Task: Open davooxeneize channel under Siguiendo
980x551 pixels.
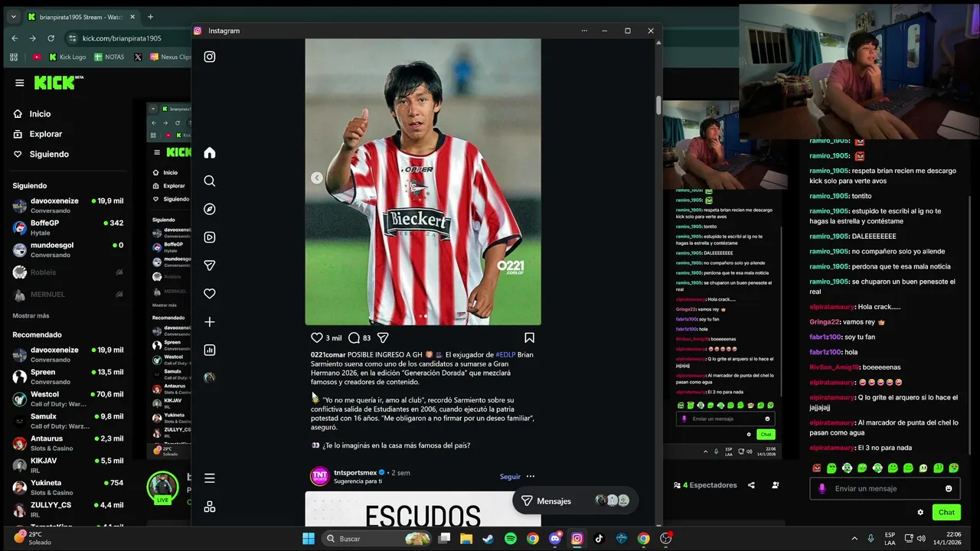Action: pyautogui.click(x=67, y=205)
